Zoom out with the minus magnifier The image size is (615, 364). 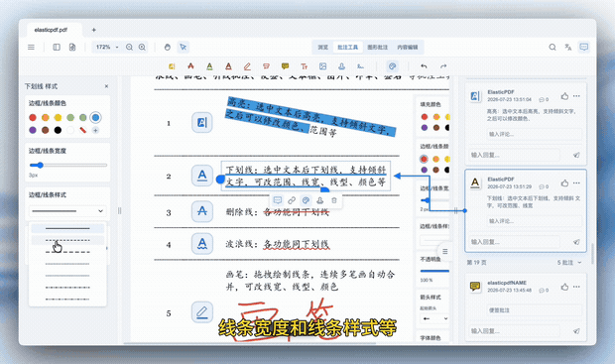pos(129,47)
